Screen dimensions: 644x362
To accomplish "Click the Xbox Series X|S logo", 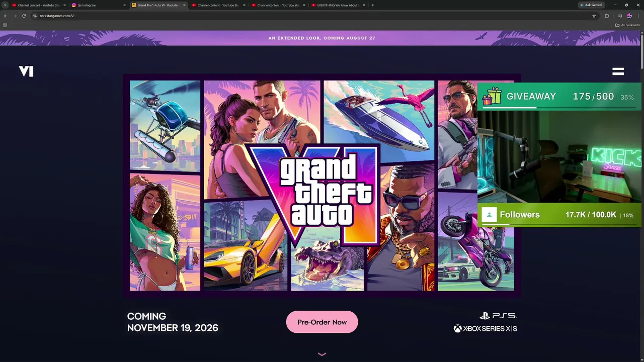I will click(485, 329).
